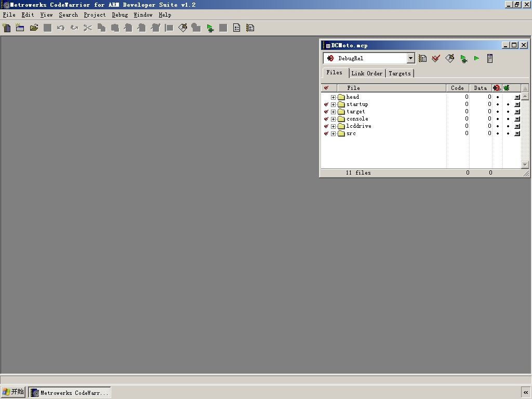
Task: Expand taskbar tray chevron
Action: pyautogui.click(x=526, y=393)
